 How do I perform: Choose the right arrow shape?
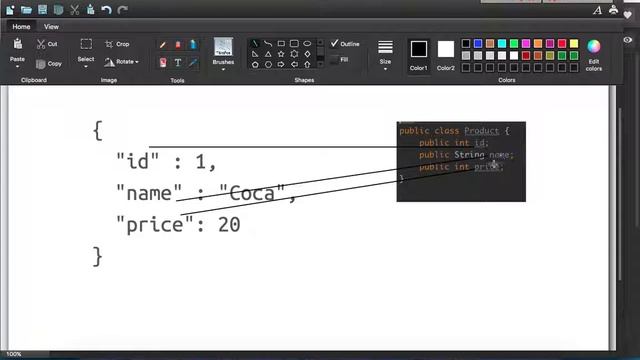(x=281, y=64)
